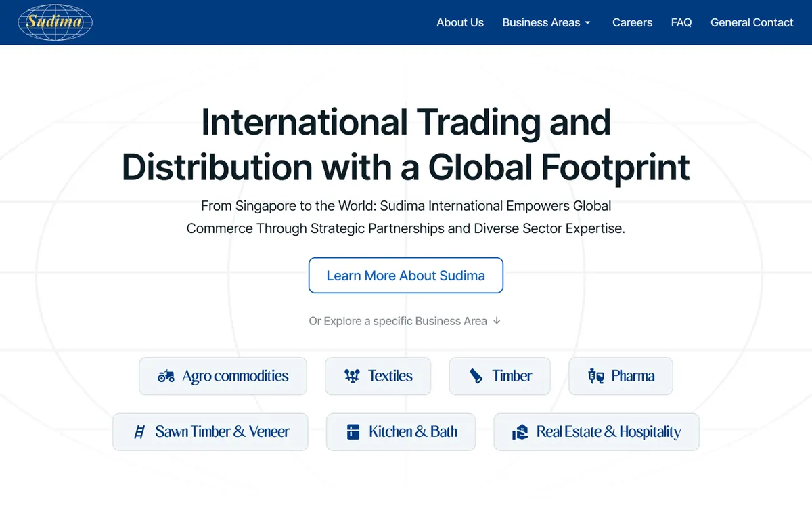Open General Contact in the navigation bar
Screen dimensions: 812x508
[x=752, y=22]
